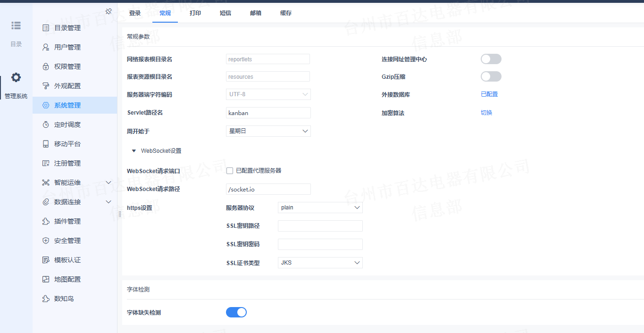Click the 安全管理 shield icon
Image resolution: width=644 pixels, height=333 pixels.
[x=46, y=241]
